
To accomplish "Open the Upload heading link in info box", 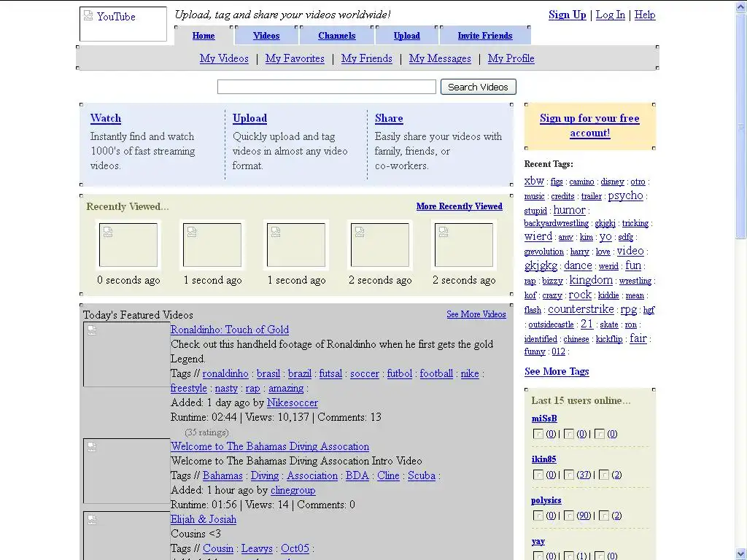I will pos(249,118).
